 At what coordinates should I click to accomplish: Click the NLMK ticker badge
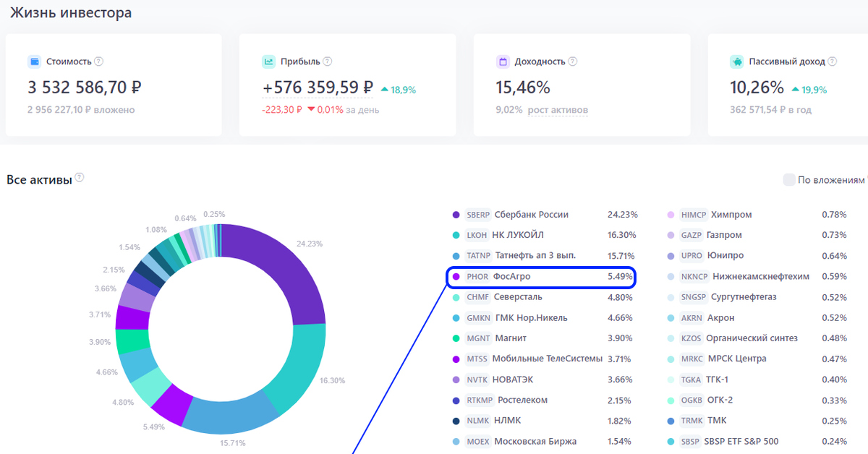478,421
